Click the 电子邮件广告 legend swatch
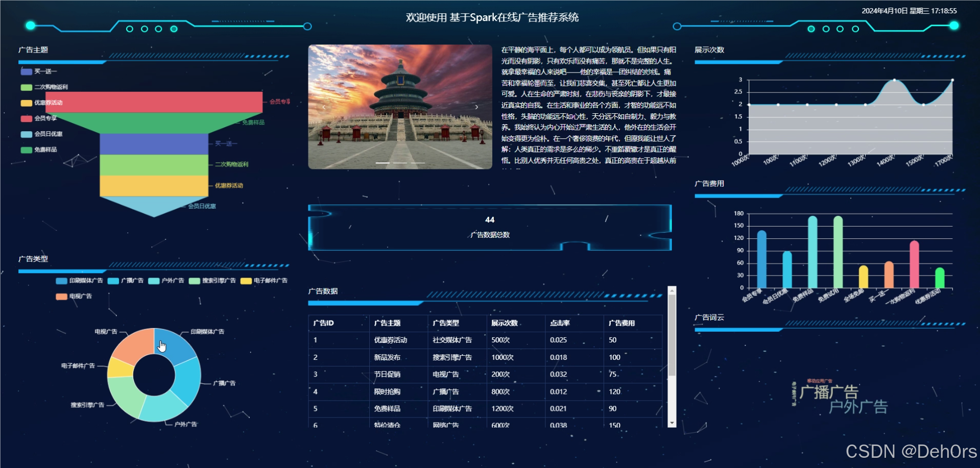 245,280
